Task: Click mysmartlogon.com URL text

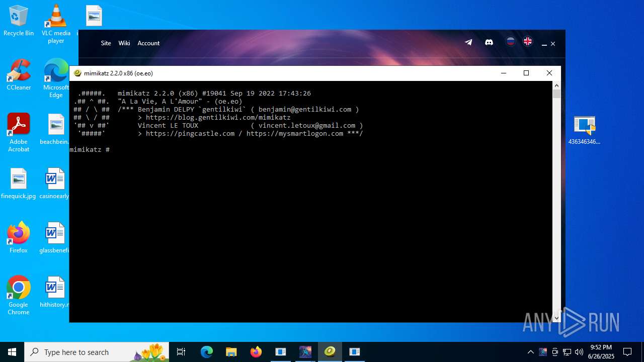Action: click(295, 134)
